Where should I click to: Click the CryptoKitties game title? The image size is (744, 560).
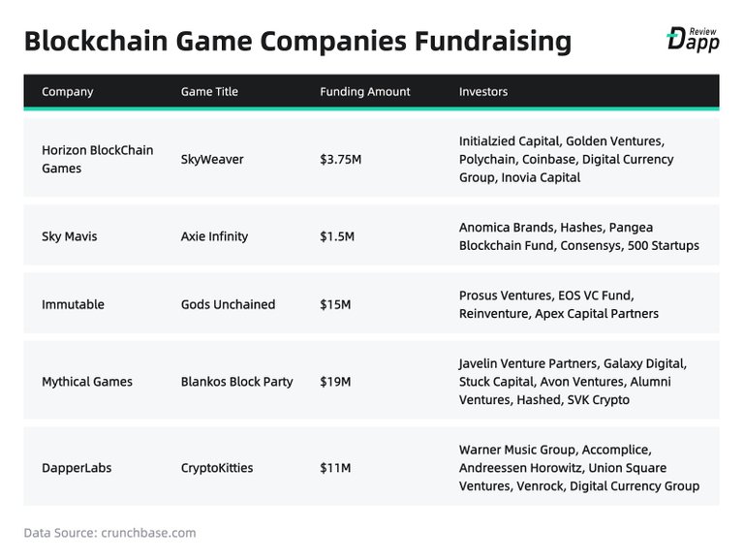[217, 468]
